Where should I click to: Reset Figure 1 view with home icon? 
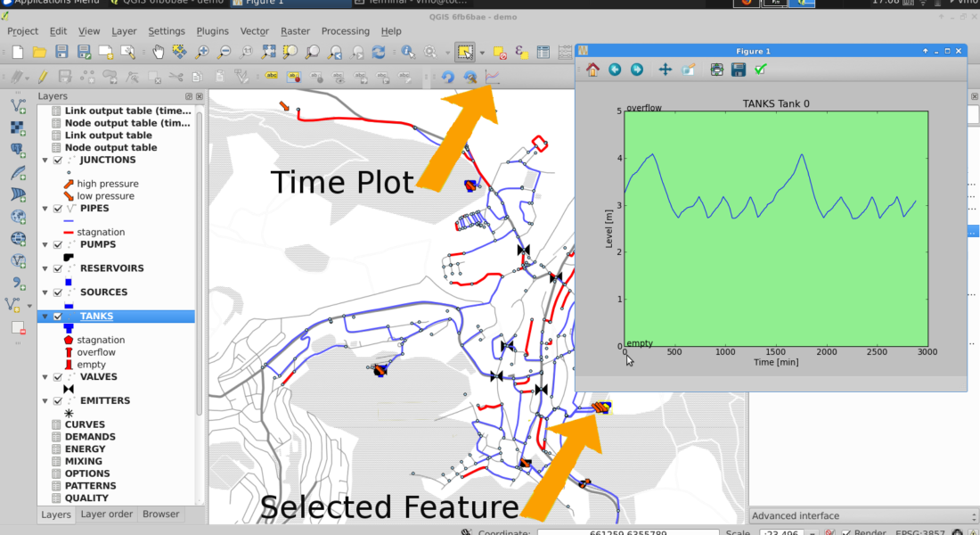pyautogui.click(x=592, y=70)
